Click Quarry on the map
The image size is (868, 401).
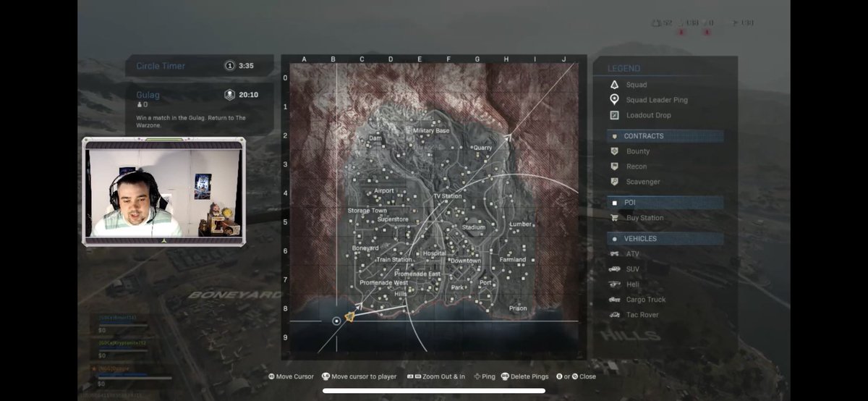click(x=482, y=148)
